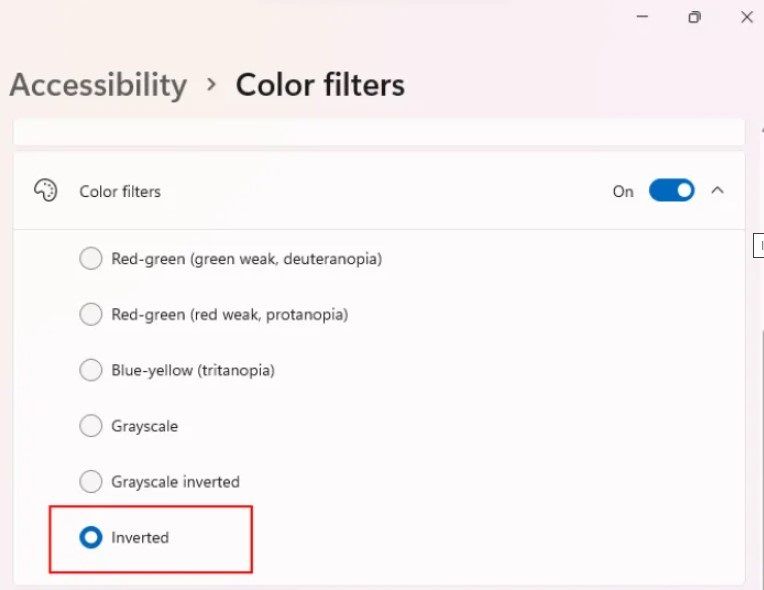Choose Red-green protanopia radio button
Screen dimensions: 764x590
point(91,314)
